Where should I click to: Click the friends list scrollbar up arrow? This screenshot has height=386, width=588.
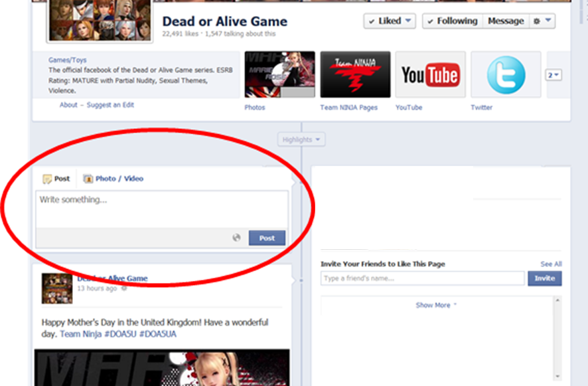coord(557,300)
